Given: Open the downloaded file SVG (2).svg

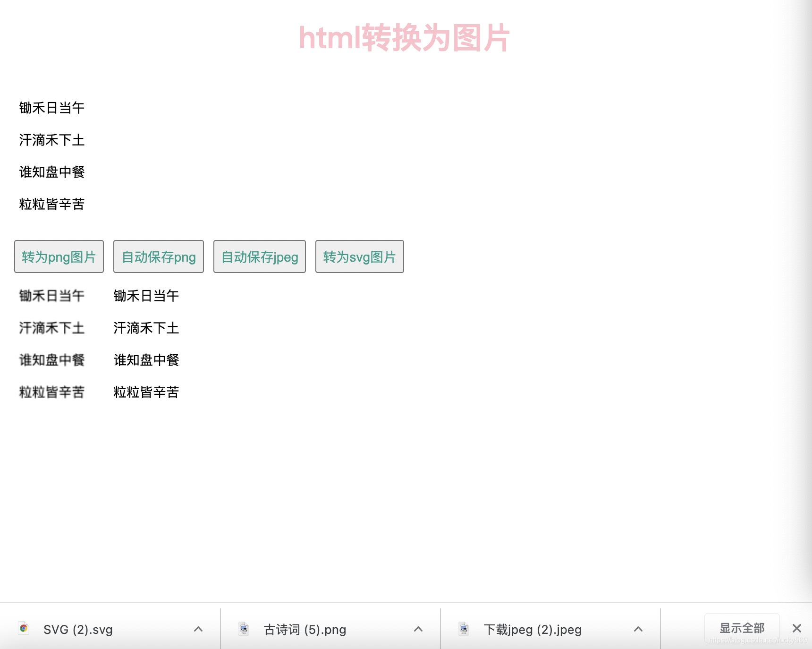Looking at the screenshot, I should pyautogui.click(x=78, y=629).
